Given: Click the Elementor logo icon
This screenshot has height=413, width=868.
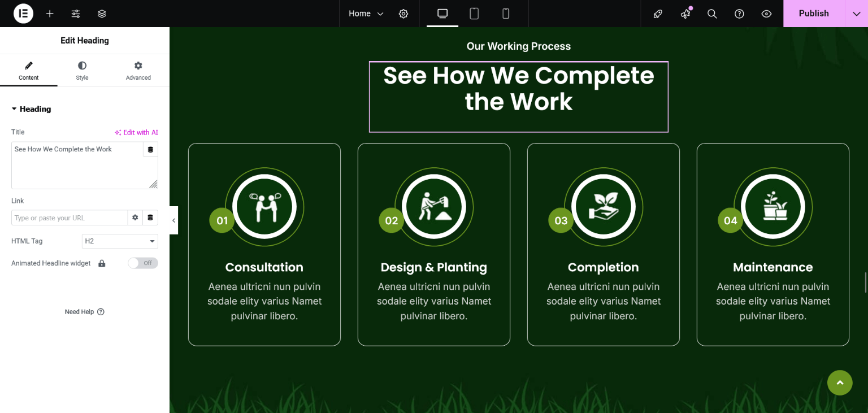Looking at the screenshot, I should pyautogui.click(x=23, y=14).
